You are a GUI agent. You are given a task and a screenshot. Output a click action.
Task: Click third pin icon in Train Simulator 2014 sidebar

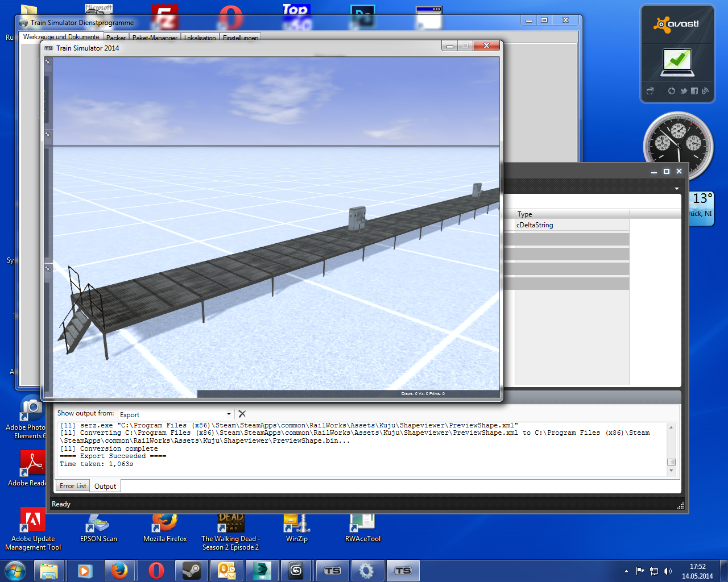point(48,268)
